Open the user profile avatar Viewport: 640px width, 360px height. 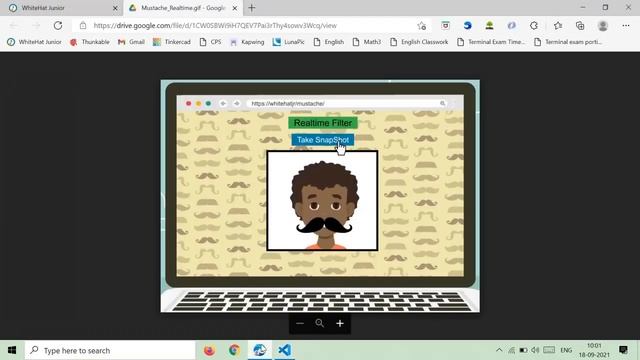[x=602, y=25]
